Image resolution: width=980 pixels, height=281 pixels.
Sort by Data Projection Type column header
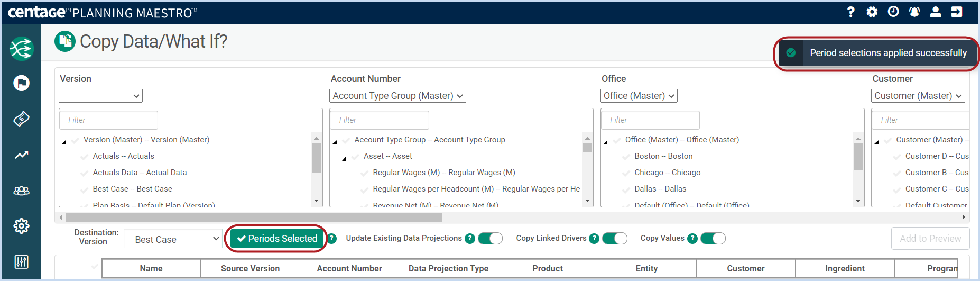[448, 269]
